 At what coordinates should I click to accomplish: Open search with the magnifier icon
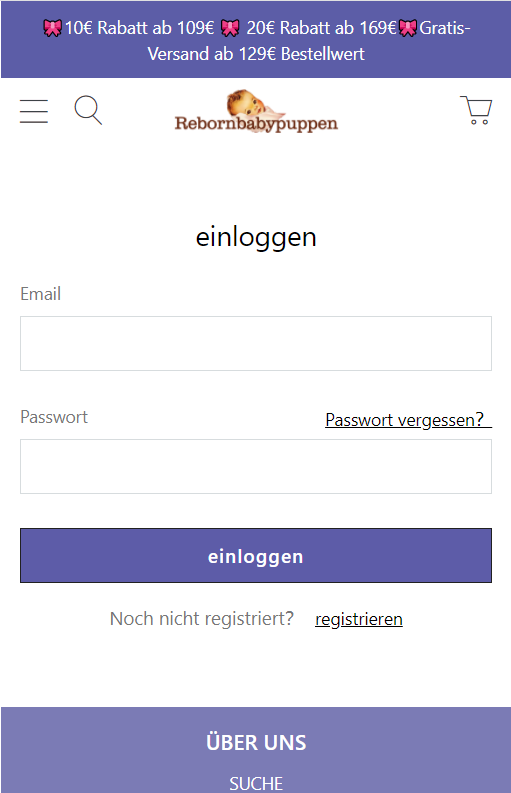[x=88, y=110]
